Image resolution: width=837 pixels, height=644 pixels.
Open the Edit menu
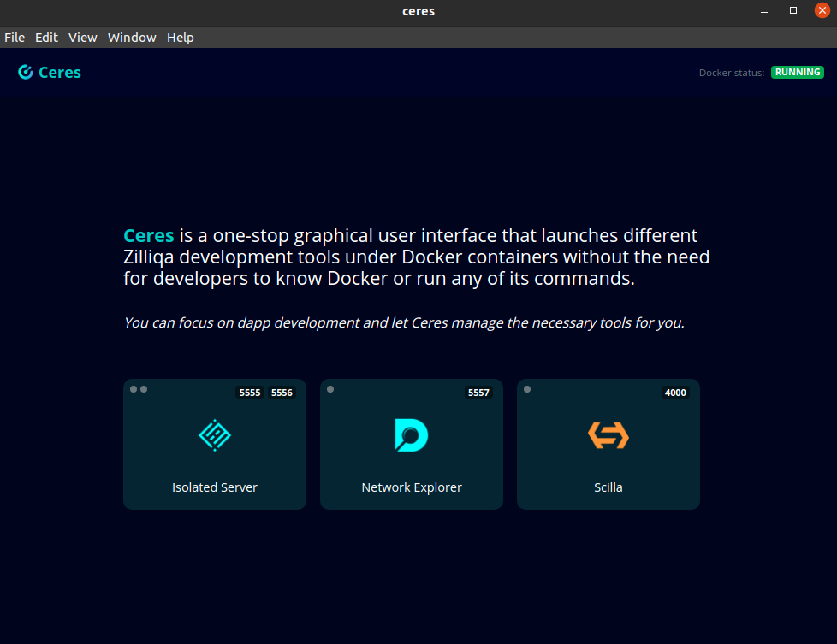tap(46, 38)
